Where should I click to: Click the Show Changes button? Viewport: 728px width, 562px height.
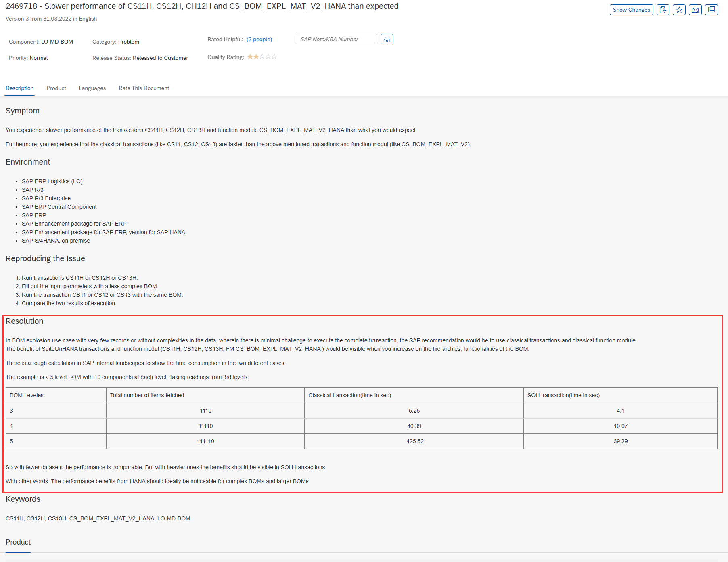tap(631, 10)
